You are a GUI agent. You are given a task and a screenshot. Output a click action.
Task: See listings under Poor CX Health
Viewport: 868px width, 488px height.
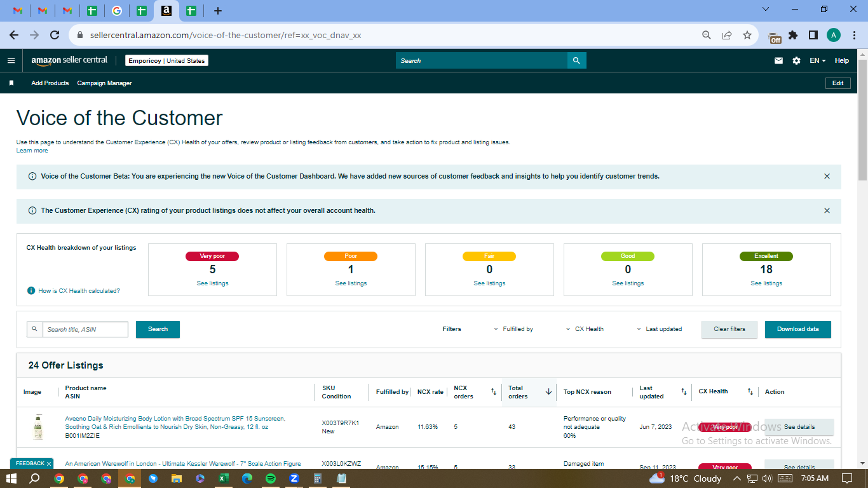click(x=351, y=283)
